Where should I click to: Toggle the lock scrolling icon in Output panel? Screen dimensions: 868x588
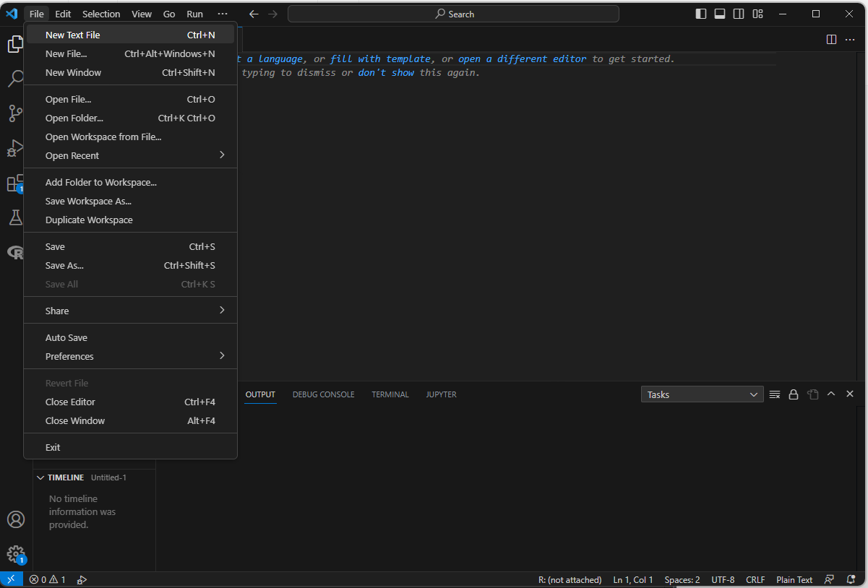tap(794, 394)
